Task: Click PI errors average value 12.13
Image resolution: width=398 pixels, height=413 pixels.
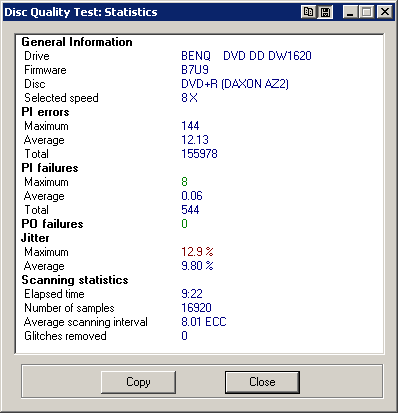Action: pos(195,140)
